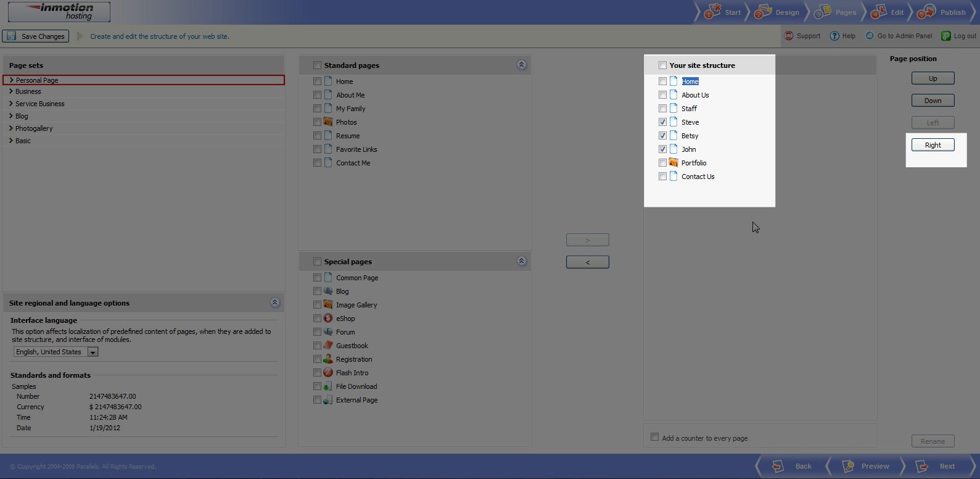Expand the Photogallery page set
980x479 pixels.
point(11,128)
